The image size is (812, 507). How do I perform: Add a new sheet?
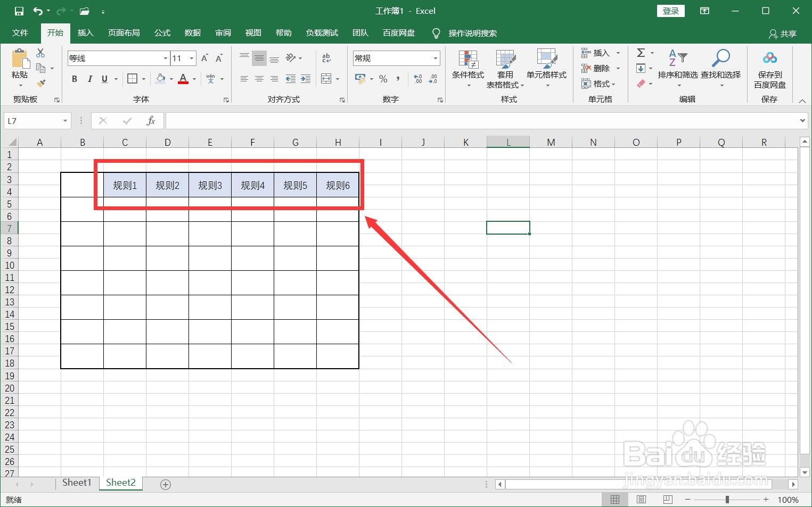[166, 484]
